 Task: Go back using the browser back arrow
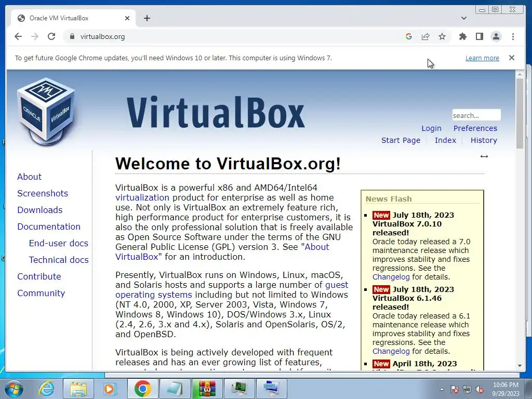(18, 36)
